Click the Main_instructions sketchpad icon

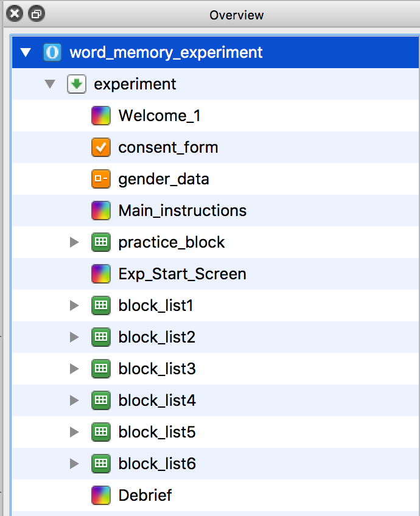(100, 211)
